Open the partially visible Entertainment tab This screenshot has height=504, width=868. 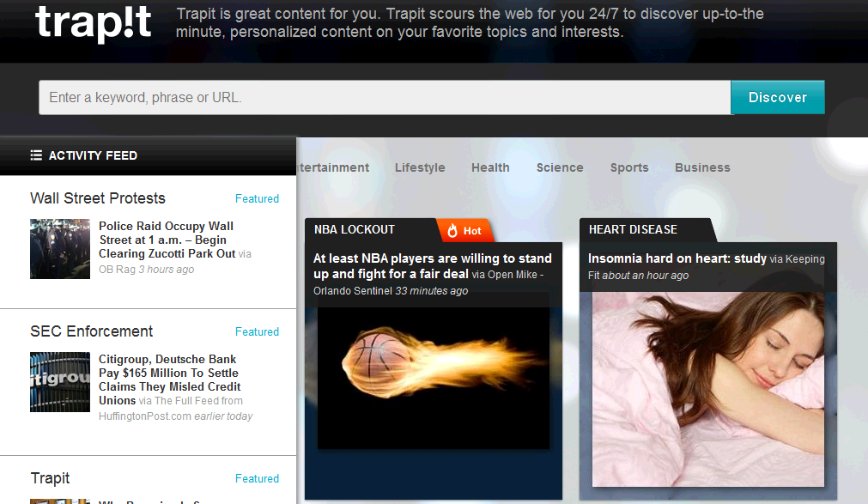pos(333,167)
